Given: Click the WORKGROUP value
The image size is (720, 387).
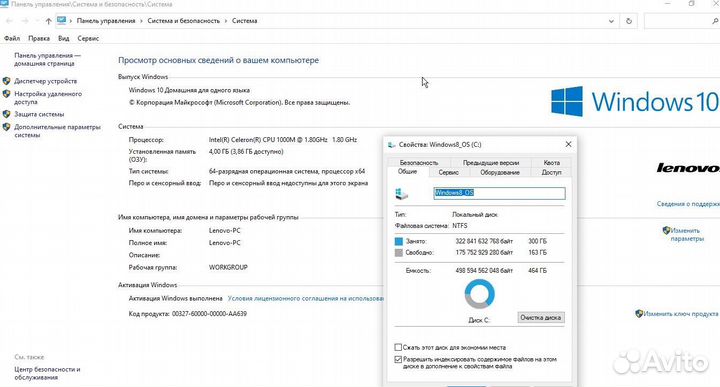Looking at the screenshot, I should coord(228,267).
